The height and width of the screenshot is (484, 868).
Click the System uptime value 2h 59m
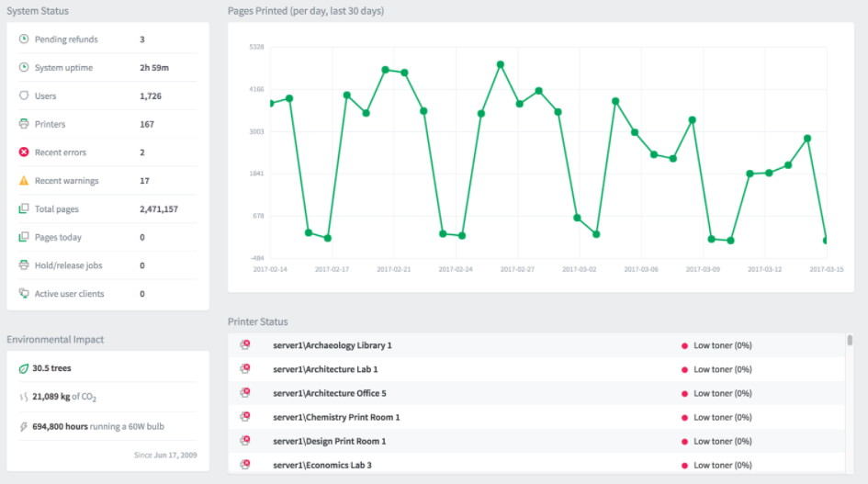click(154, 68)
